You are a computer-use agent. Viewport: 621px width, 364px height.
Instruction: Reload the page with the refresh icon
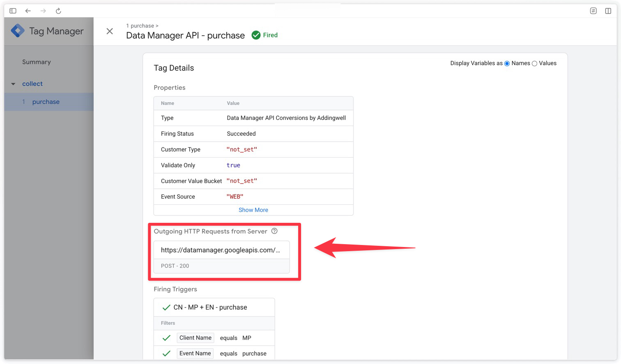click(58, 11)
